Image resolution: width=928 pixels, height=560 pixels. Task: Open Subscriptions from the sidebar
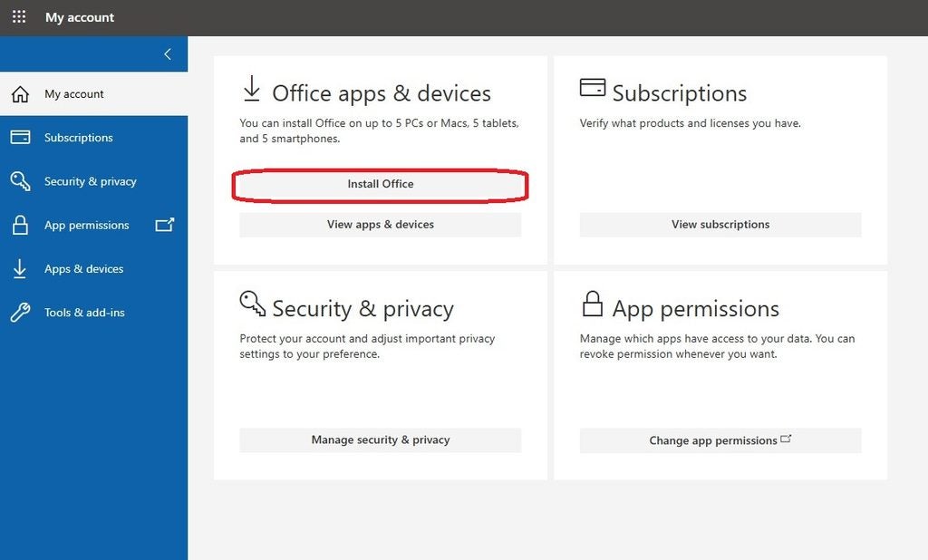pos(93,138)
